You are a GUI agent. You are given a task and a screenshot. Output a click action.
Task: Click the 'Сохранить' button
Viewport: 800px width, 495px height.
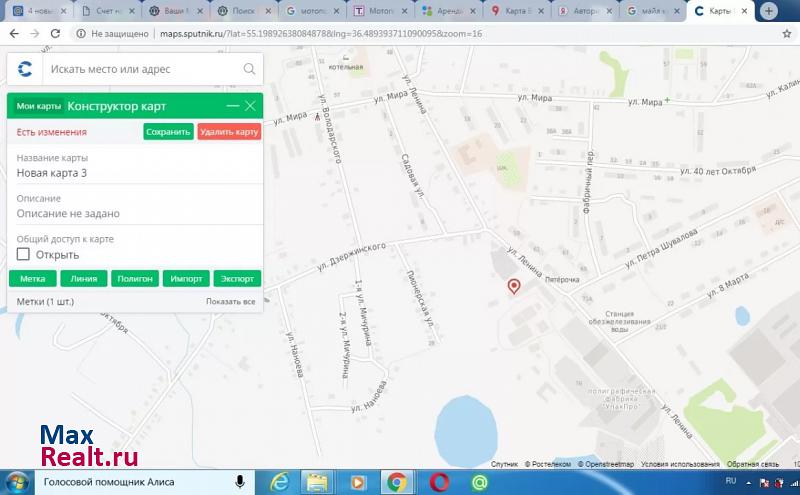point(168,131)
